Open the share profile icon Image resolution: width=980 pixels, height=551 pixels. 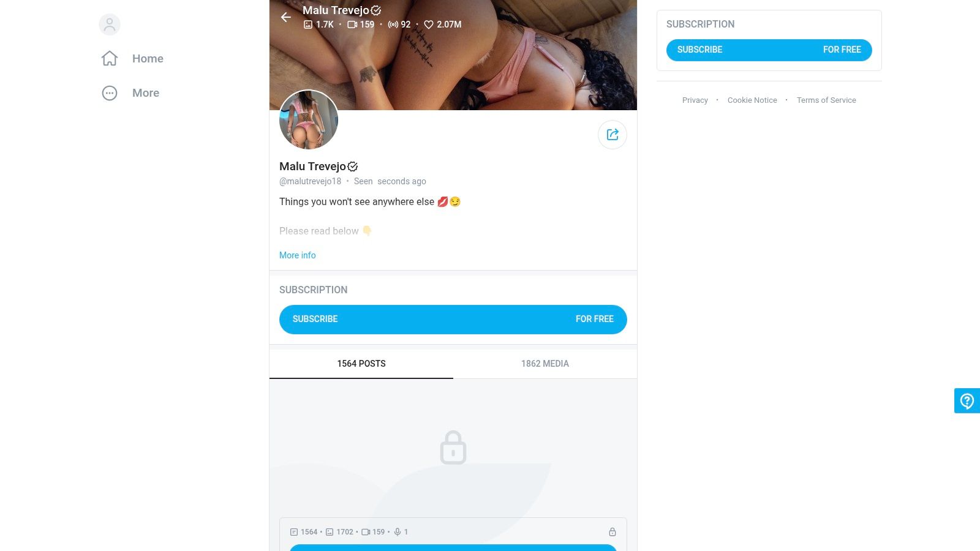(x=612, y=135)
